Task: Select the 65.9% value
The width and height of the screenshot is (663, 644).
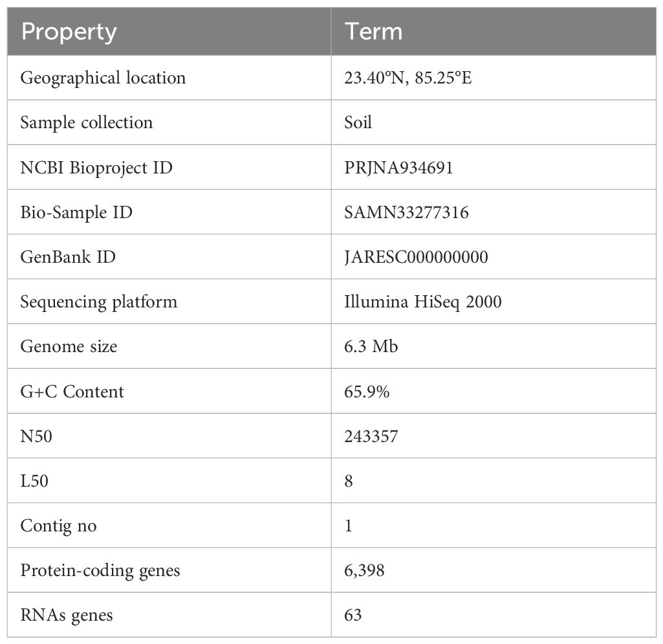Action: coord(367,392)
